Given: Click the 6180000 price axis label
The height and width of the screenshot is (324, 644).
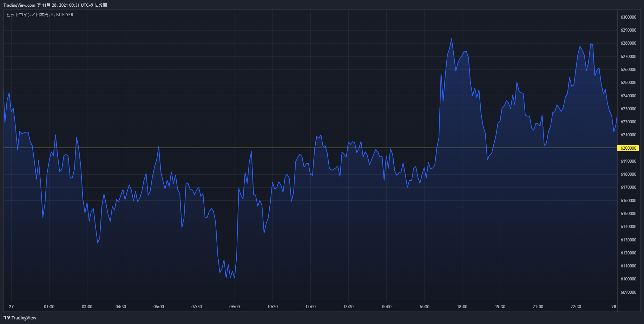Looking at the screenshot, I should click(629, 174).
